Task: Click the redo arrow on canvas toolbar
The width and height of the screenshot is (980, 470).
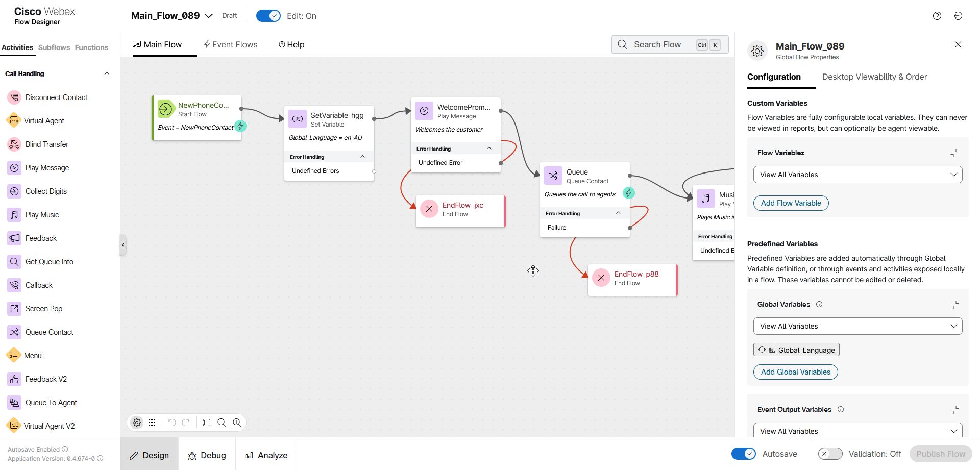Action: [186, 423]
